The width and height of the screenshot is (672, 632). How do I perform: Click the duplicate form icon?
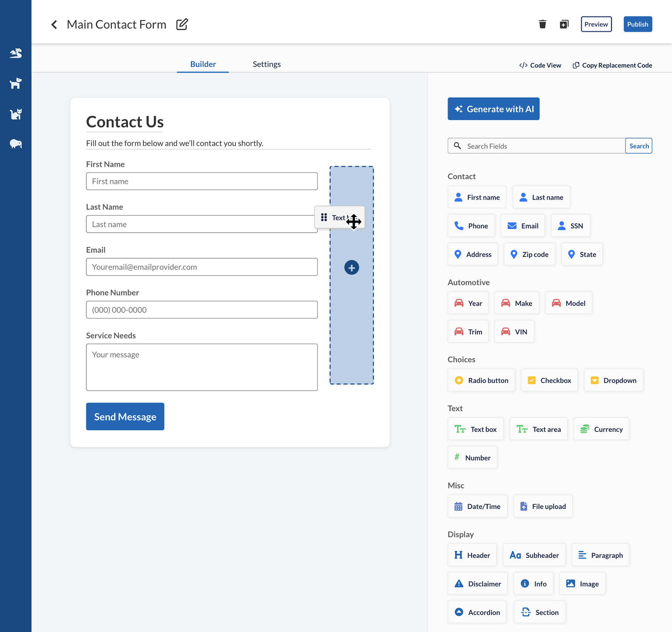coord(564,24)
